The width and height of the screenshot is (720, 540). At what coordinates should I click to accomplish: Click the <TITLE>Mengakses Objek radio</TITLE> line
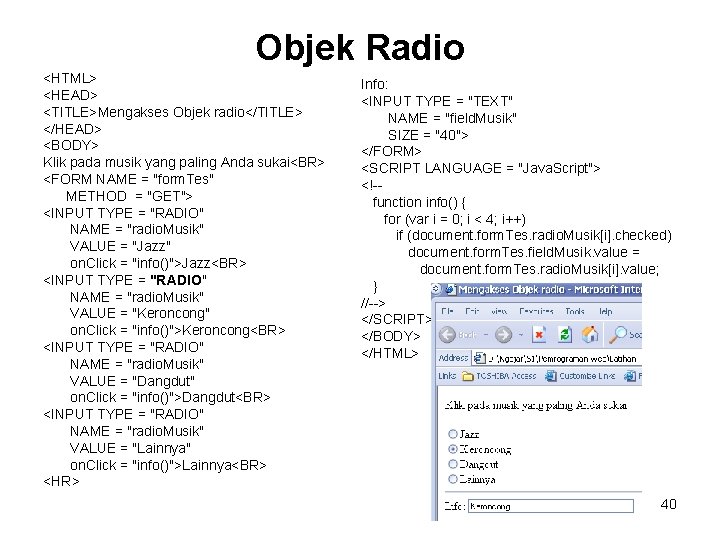[173, 112]
